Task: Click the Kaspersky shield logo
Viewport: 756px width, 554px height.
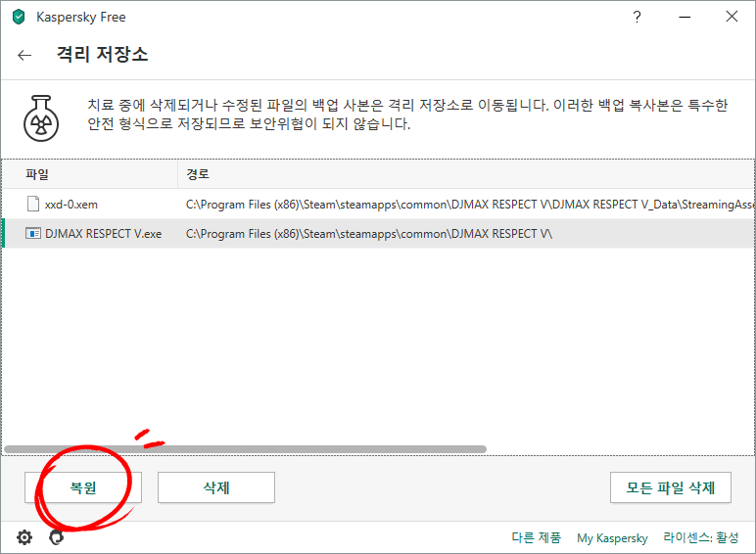Action: [x=19, y=17]
